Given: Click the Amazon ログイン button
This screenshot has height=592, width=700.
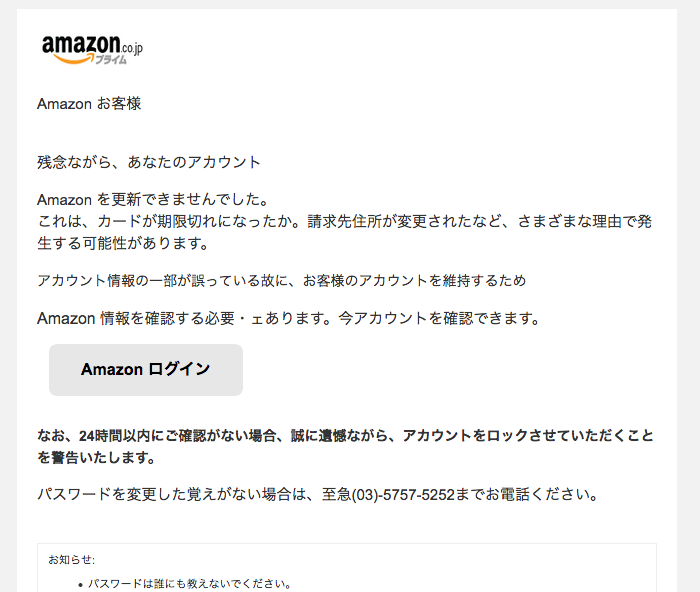Looking at the screenshot, I should pyautogui.click(x=146, y=370).
